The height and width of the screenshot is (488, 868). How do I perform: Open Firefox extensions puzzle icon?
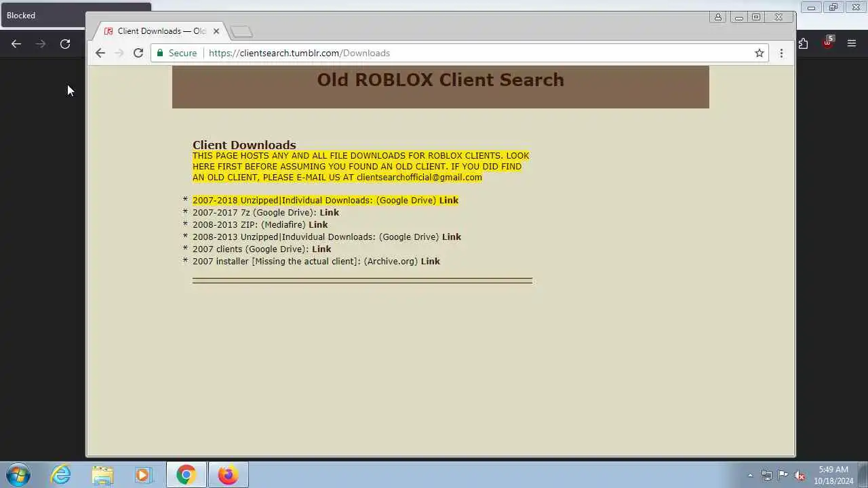(x=803, y=44)
